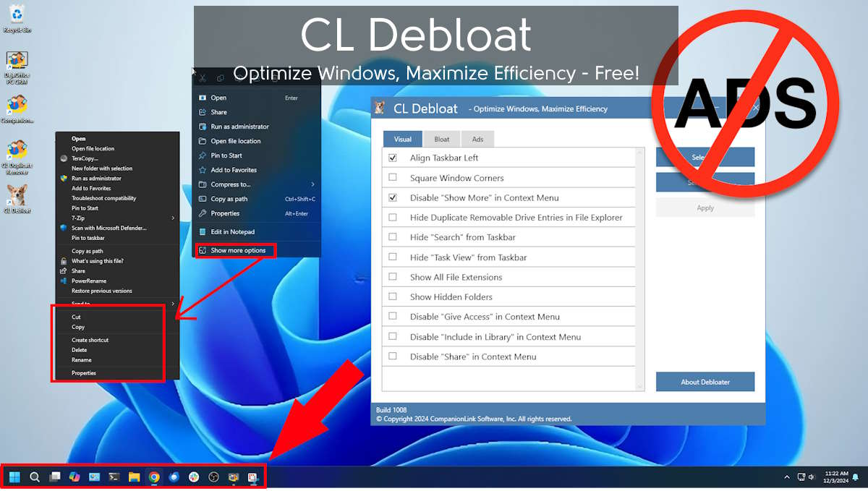Open the Terminal taskbar icon

114,477
